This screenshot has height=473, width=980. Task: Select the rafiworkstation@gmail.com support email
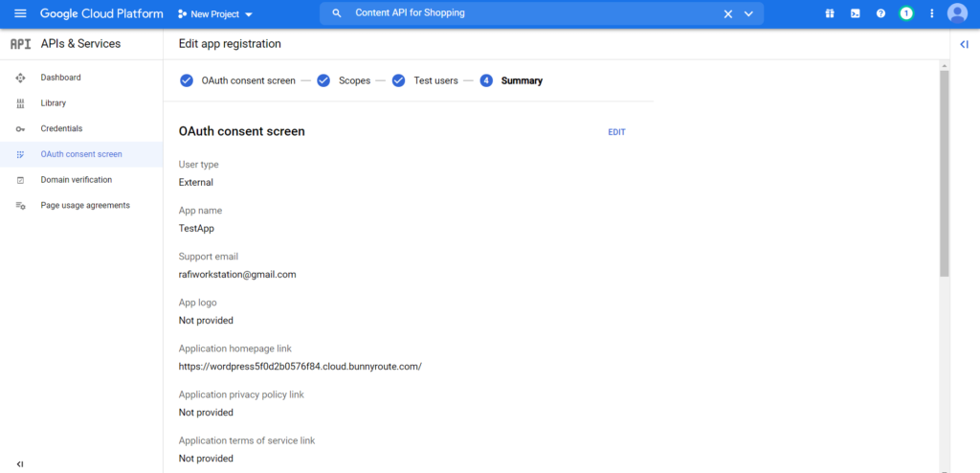tap(237, 275)
